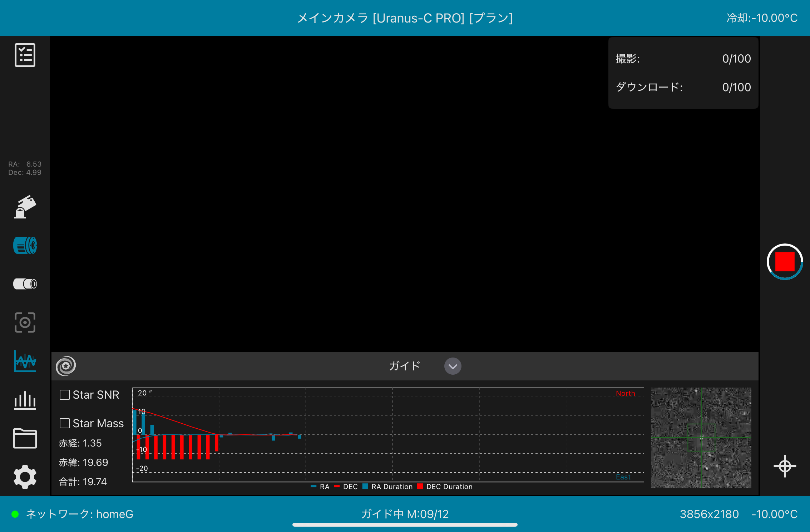Click the guide star thumbnail image
The image size is (810, 532).
pyautogui.click(x=701, y=438)
